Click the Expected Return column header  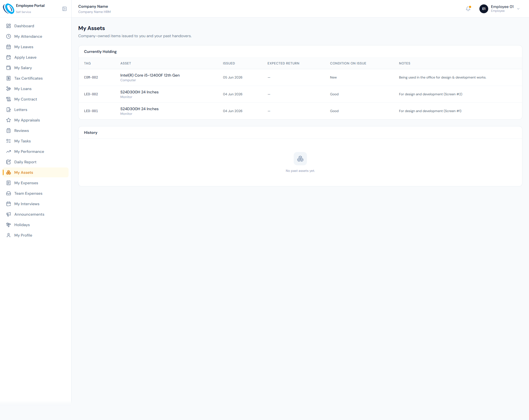coord(283,63)
